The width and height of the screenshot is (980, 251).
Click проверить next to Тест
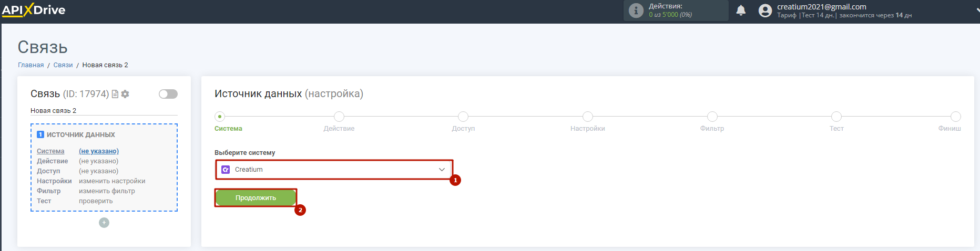tap(96, 201)
